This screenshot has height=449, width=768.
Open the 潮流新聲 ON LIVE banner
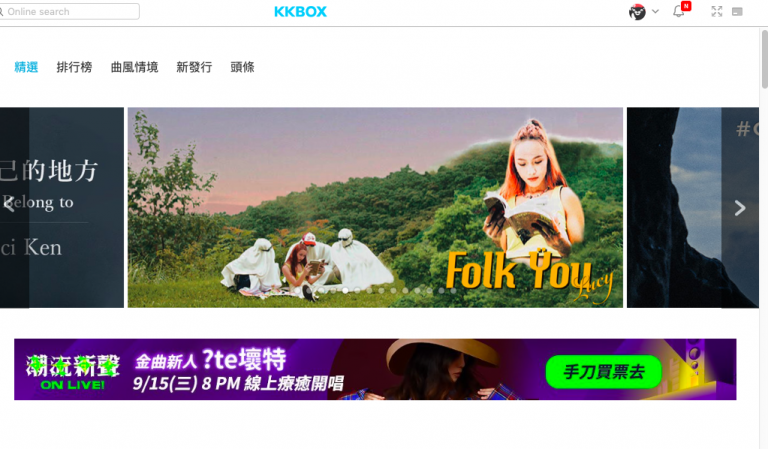coord(375,369)
